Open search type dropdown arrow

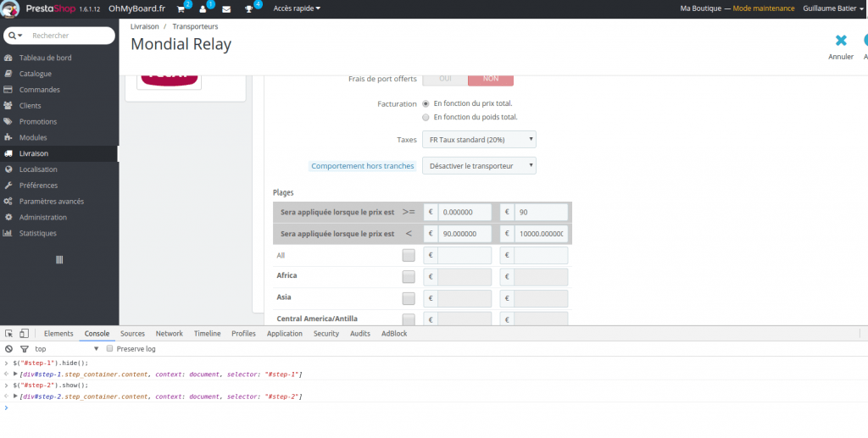click(20, 36)
